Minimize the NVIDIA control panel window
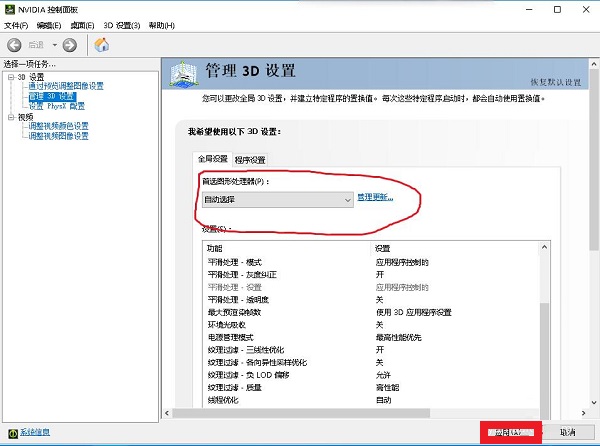 (x=530, y=10)
